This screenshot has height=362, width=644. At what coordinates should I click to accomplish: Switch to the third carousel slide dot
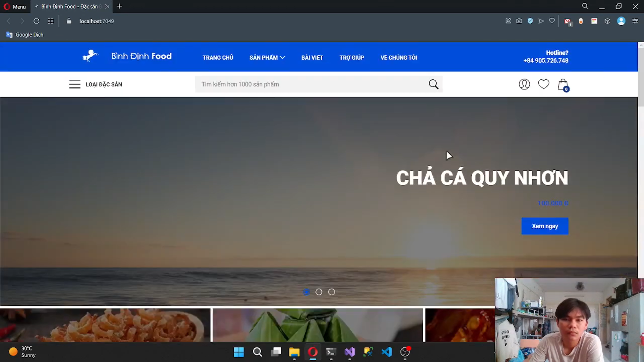[x=331, y=292]
